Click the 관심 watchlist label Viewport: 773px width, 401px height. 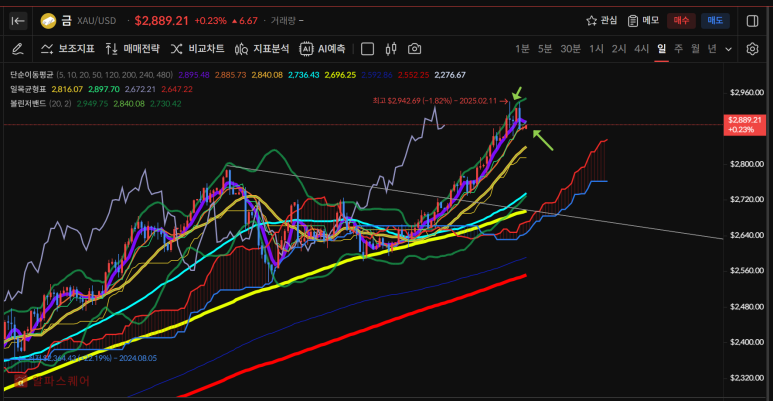click(x=608, y=20)
